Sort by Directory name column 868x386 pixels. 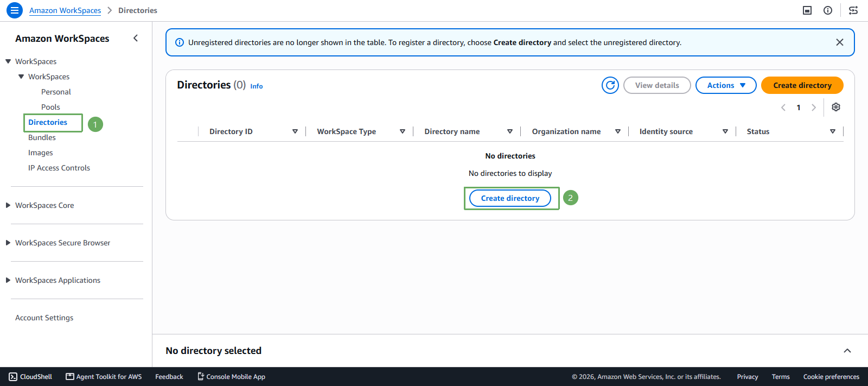tap(510, 131)
